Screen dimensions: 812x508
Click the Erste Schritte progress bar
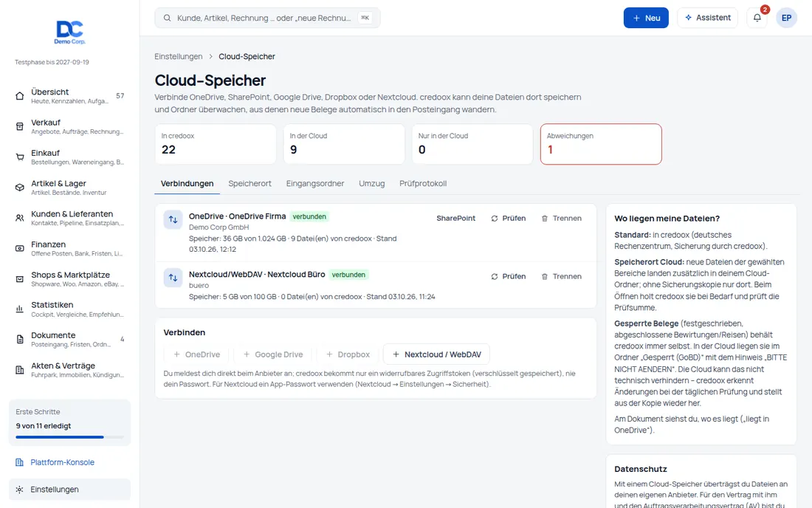[x=69, y=437]
